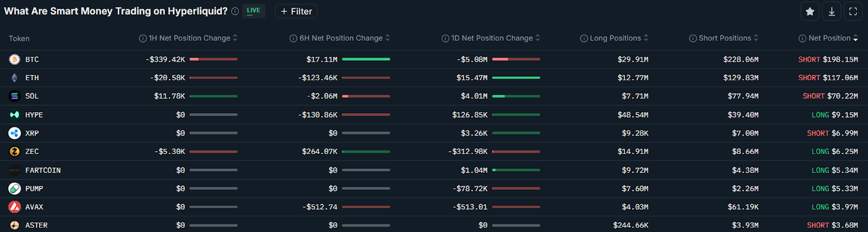
Task: Open the Filter button
Action: [x=296, y=11]
